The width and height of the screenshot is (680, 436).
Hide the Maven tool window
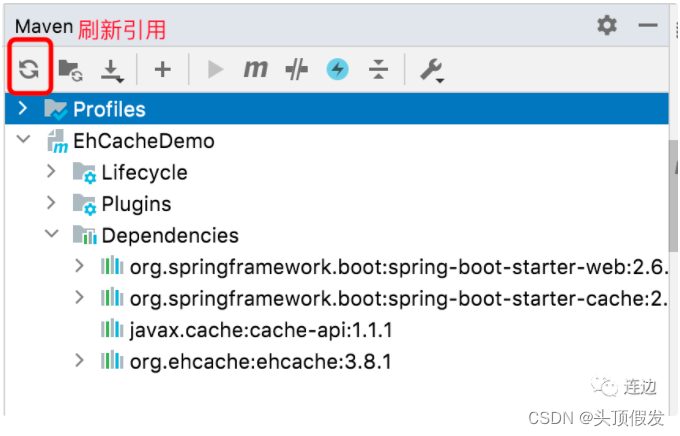point(648,26)
